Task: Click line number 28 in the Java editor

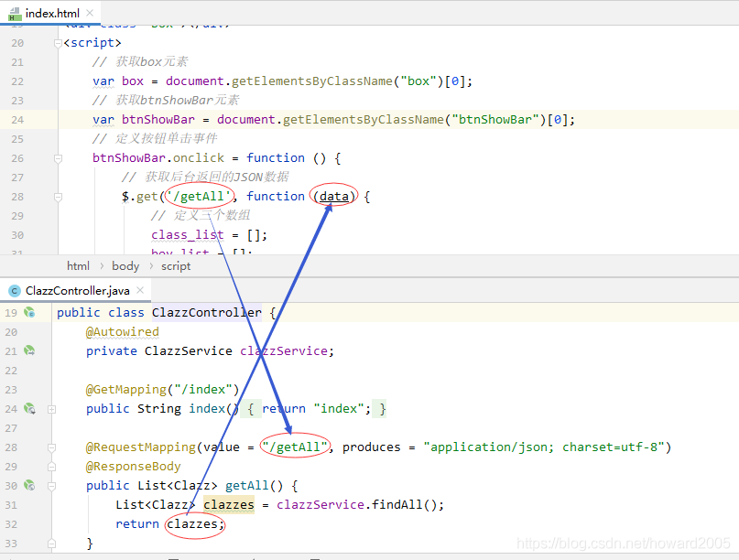Action: pyautogui.click(x=13, y=447)
